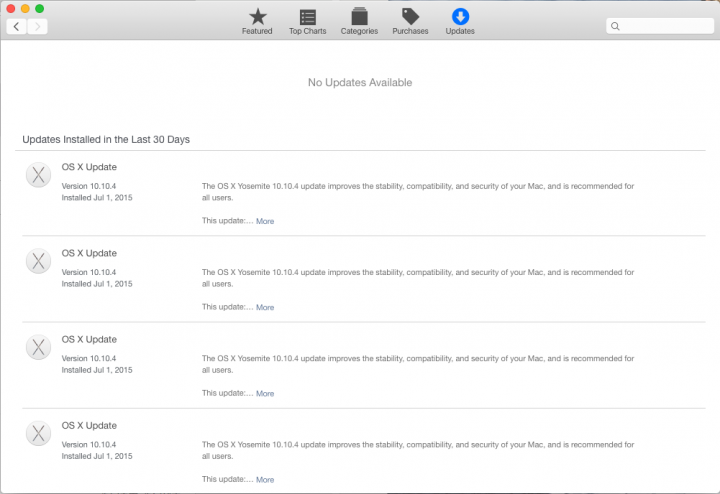
Task: Click No Updates Available message
Action: 360,83
